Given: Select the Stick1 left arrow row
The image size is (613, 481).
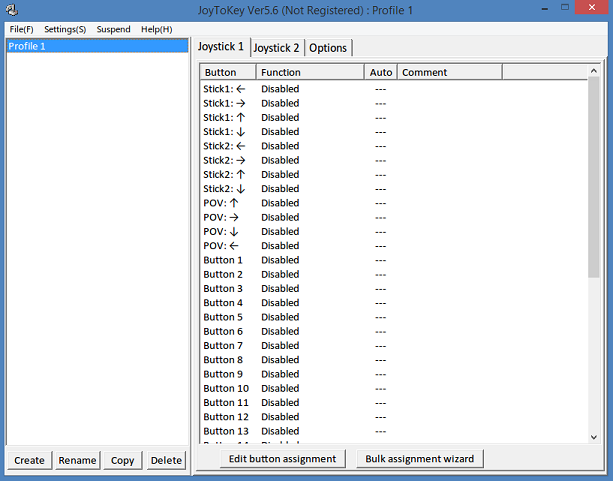Looking at the screenshot, I should 394,89.
